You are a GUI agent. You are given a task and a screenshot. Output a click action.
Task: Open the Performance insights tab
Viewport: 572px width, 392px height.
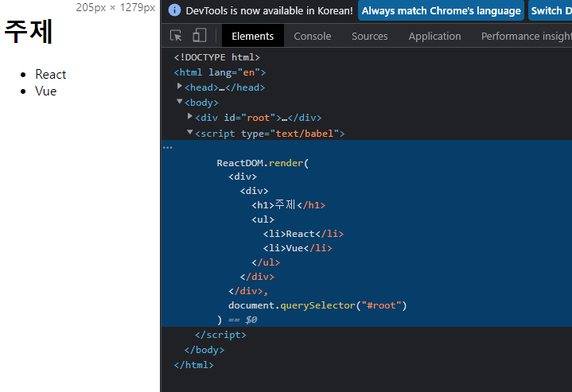(x=526, y=36)
